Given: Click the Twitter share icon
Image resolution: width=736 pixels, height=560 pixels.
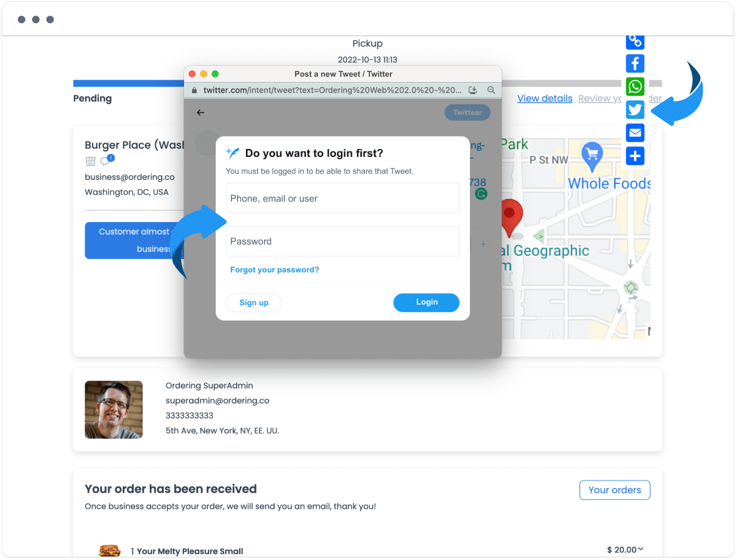Looking at the screenshot, I should (x=635, y=110).
